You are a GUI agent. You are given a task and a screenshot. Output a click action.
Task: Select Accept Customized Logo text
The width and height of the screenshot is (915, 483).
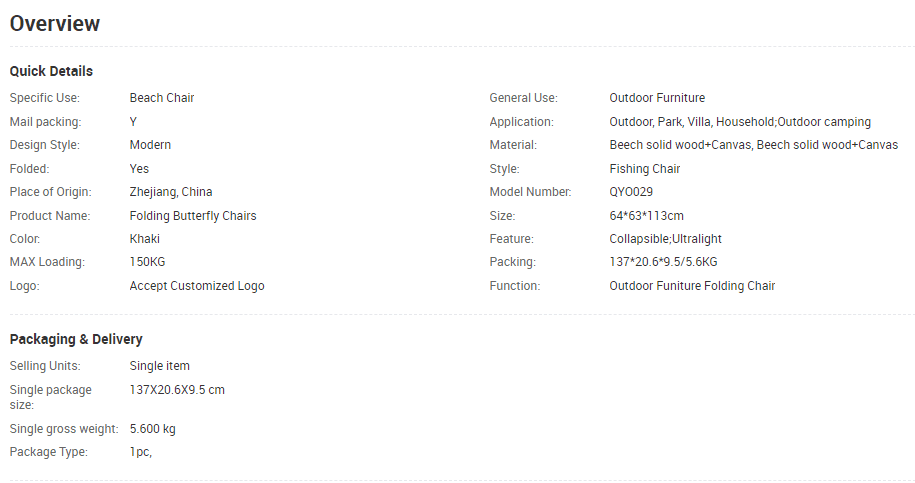197,286
